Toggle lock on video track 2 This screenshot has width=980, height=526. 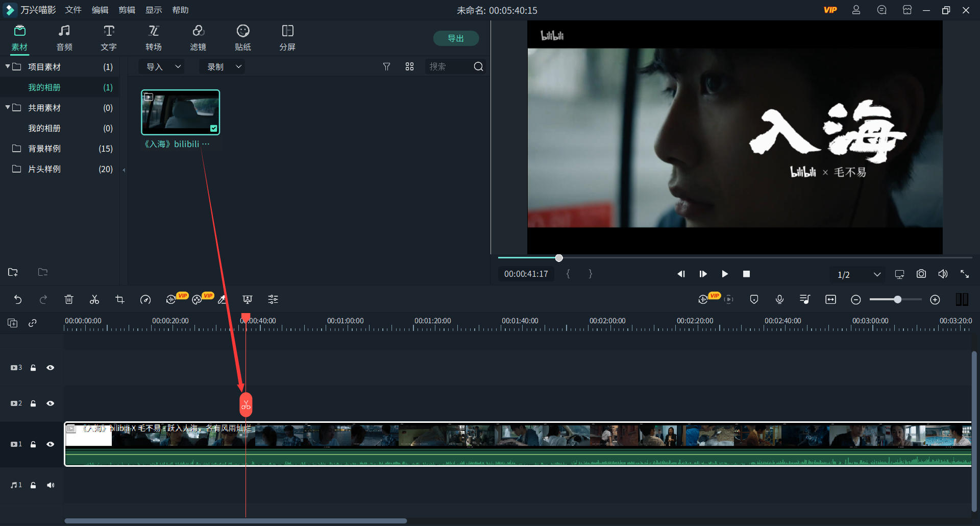point(33,403)
